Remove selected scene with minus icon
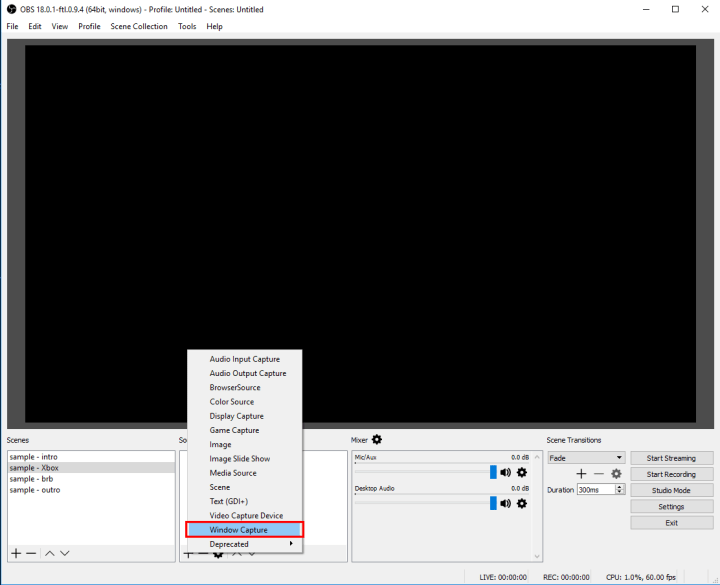This screenshot has width=720, height=585. 31,553
